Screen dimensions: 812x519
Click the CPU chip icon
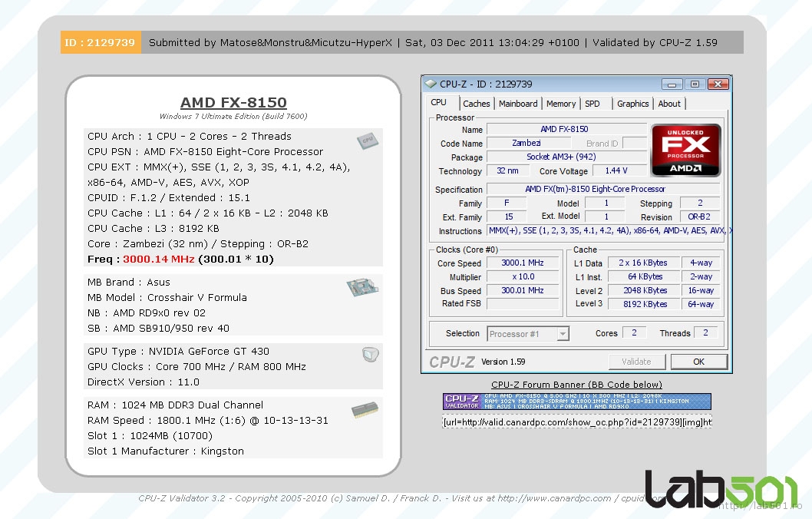367,140
